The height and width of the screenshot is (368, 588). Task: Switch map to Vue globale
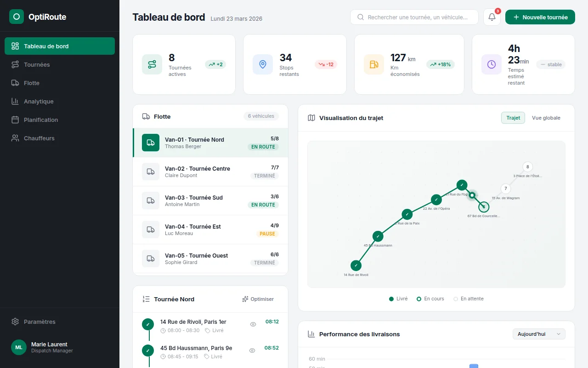pos(546,118)
